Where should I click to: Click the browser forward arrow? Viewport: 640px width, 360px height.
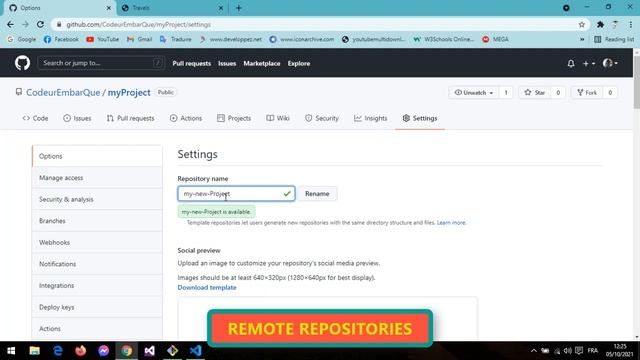(x=25, y=24)
